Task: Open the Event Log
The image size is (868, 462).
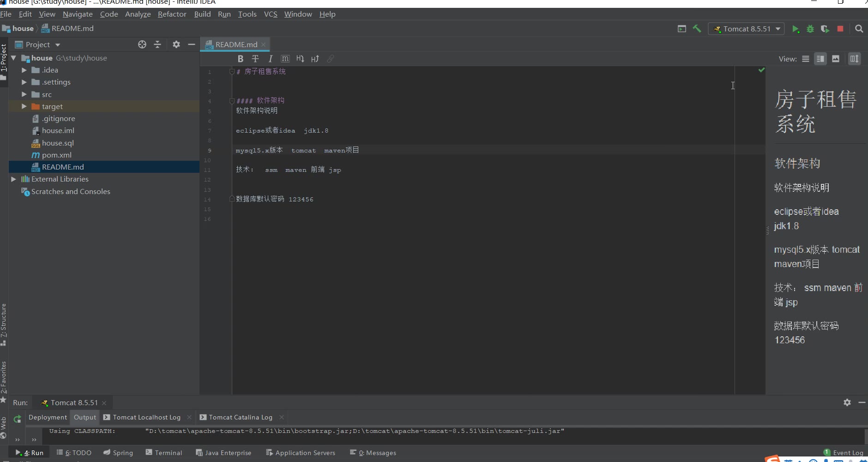Action: [x=844, y=453]
